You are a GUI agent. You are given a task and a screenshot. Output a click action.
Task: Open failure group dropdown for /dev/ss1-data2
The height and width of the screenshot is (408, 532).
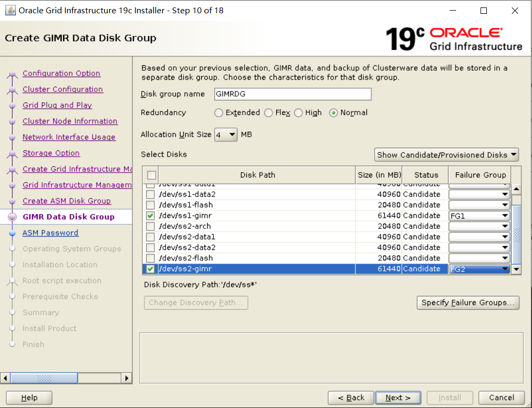479,194
